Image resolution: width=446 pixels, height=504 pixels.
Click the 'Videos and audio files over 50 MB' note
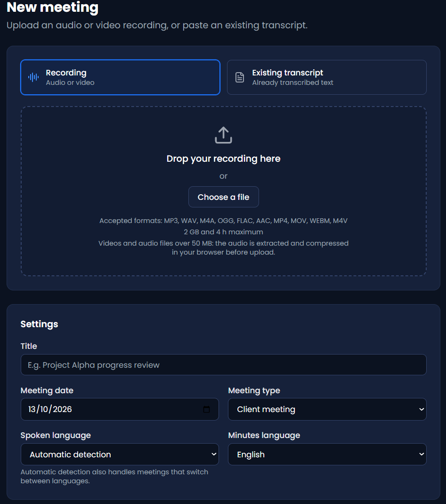point(224,248)
